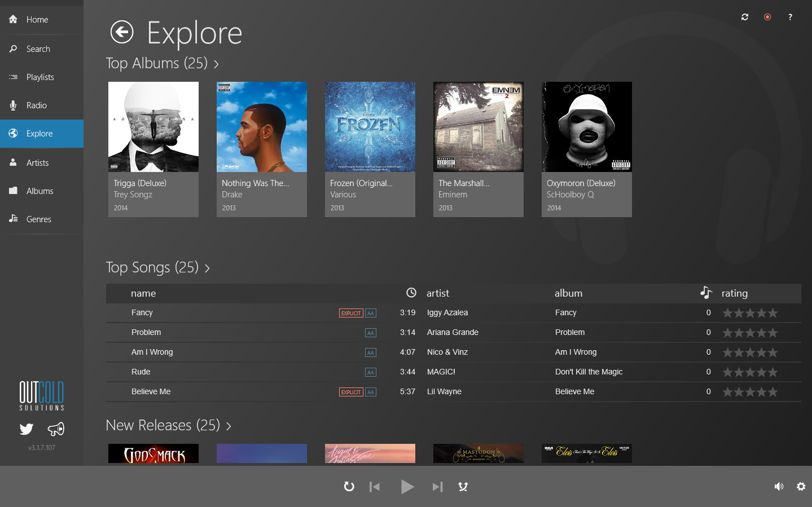This screenshot has height=507, width=812.
Task: Click the red record circle icon
Action: [x=767, y=17]
